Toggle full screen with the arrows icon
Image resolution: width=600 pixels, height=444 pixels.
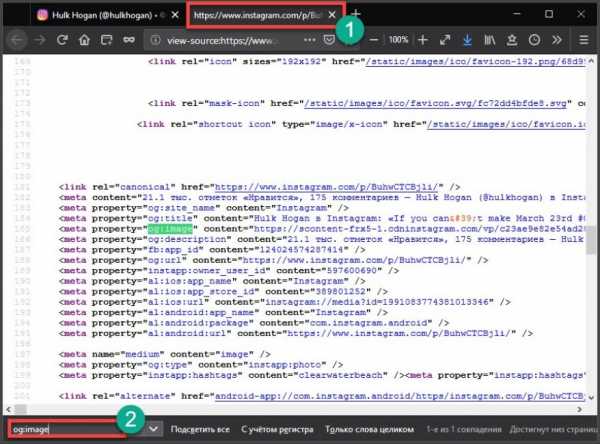pos(445,40)
